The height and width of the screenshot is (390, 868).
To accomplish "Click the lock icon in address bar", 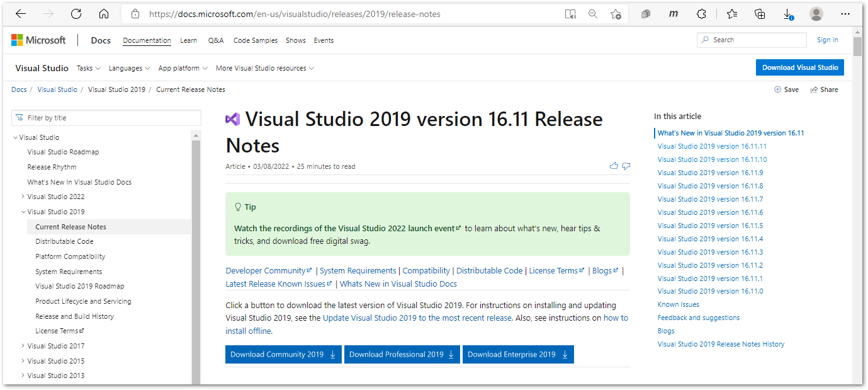I will (x=135, y=14).
